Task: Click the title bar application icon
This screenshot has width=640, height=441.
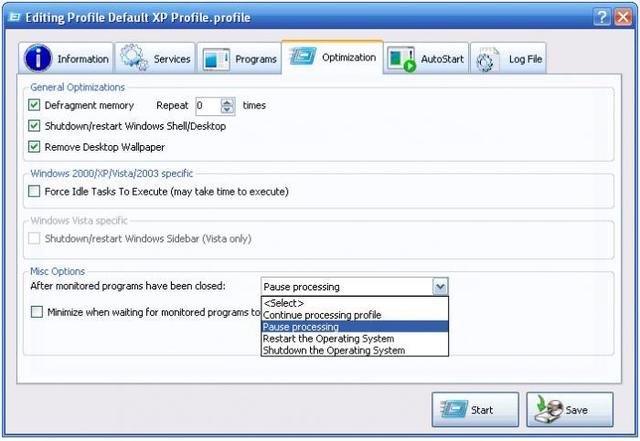Action: point(14,17)
